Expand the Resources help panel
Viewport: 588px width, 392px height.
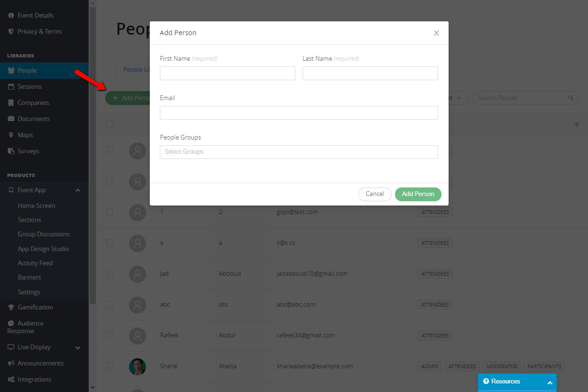point(517,382)
